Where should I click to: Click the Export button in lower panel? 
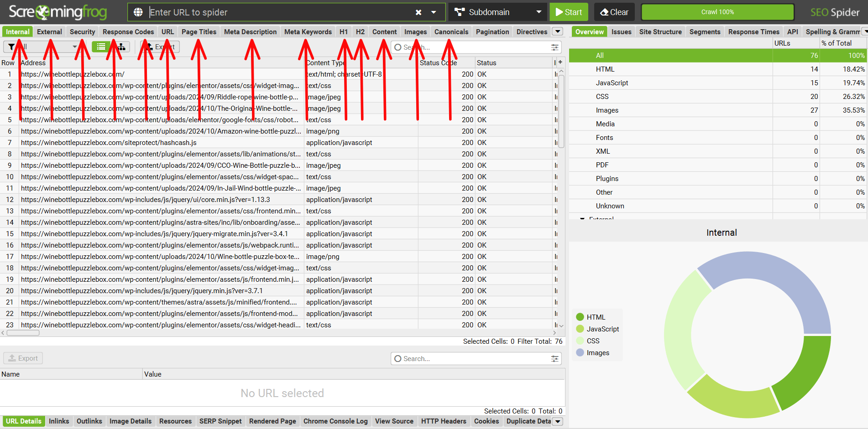coord(22,358)
